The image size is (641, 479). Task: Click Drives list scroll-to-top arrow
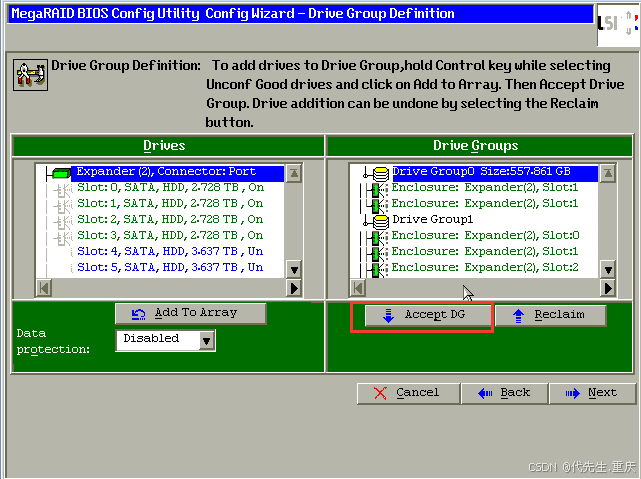(294, 173)
